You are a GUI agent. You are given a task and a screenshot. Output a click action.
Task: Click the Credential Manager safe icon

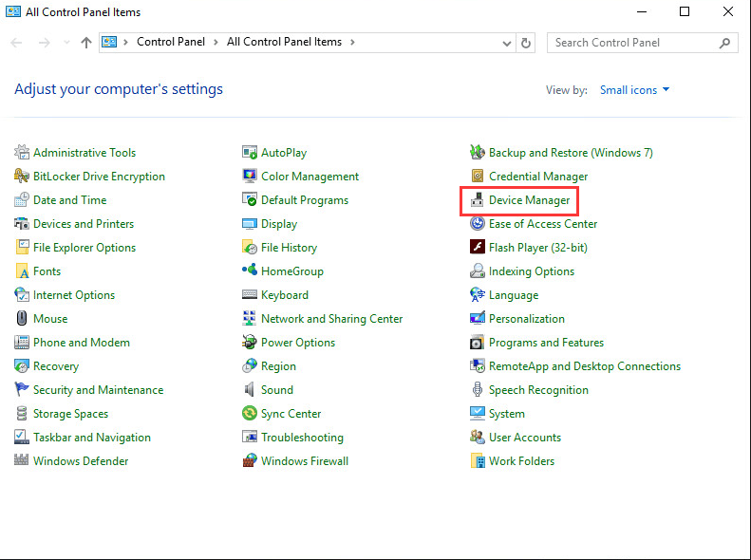point(478,177)
